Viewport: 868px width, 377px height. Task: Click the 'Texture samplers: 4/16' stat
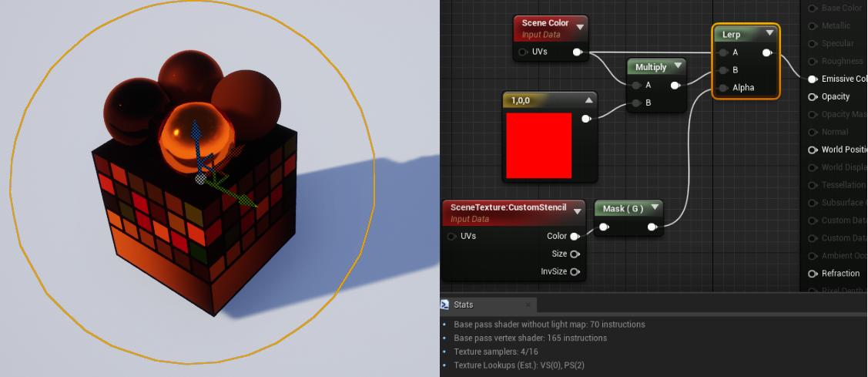[x=495, y=352]
